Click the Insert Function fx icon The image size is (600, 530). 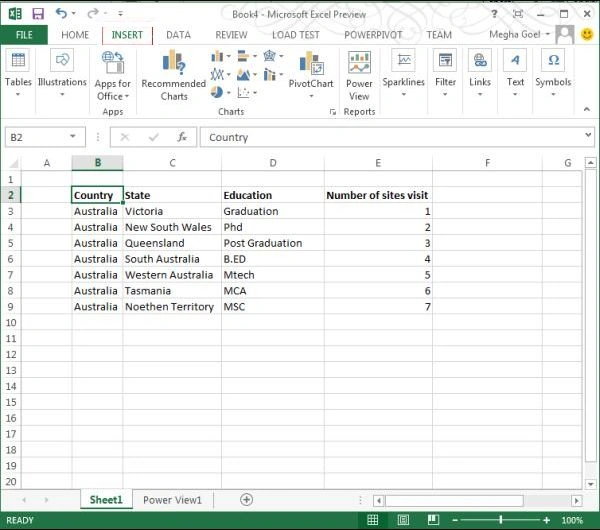(182, 137)
